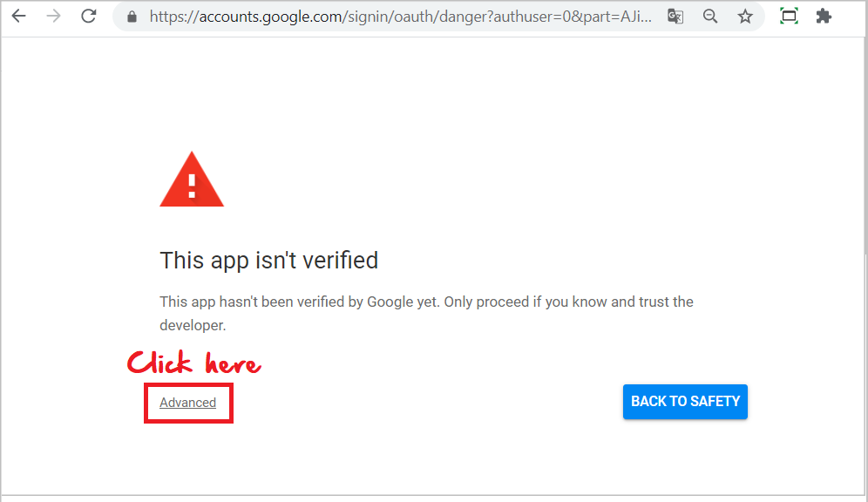This screenshot has width=868, height=502.
Task: Reload the page with the refresh icon
Action: [89, 16]
